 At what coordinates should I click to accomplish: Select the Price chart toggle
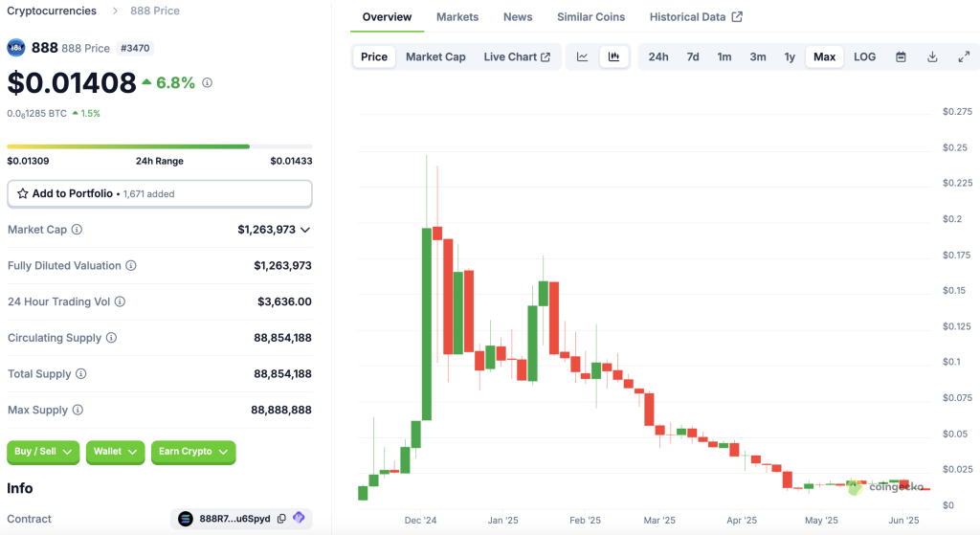[x=374, y=56]
